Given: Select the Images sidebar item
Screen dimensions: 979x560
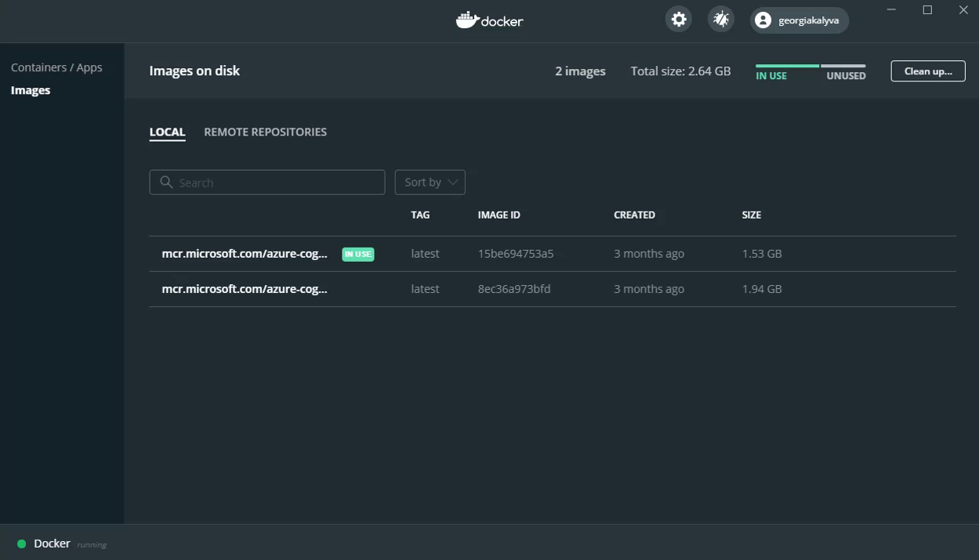Looking at the screenshot, I should [x=31, y=90].
